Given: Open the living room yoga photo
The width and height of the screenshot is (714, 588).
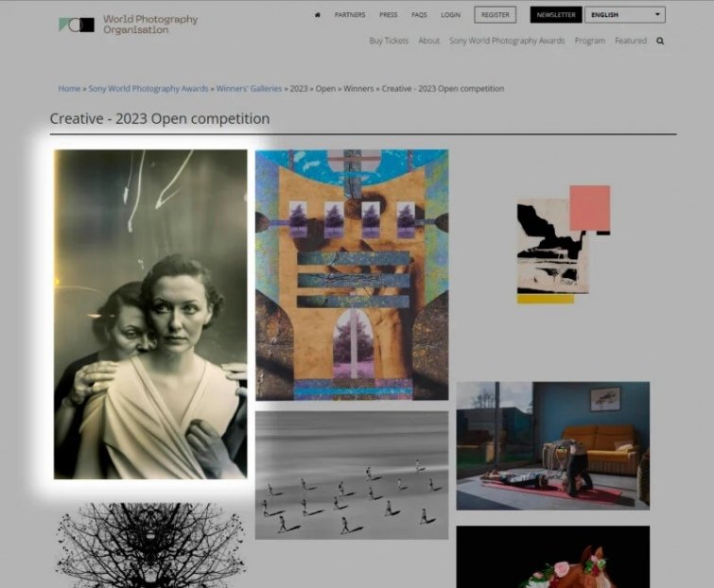Looking at the screenshot, I should [552, 445].
